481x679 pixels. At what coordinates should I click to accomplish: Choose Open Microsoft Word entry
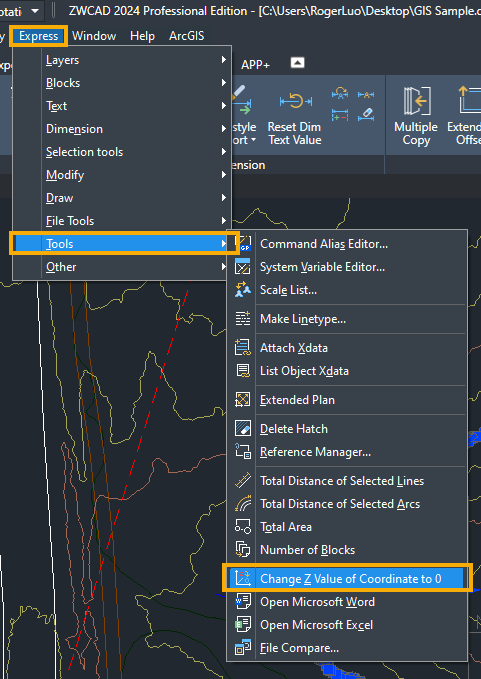pos(347,601)
